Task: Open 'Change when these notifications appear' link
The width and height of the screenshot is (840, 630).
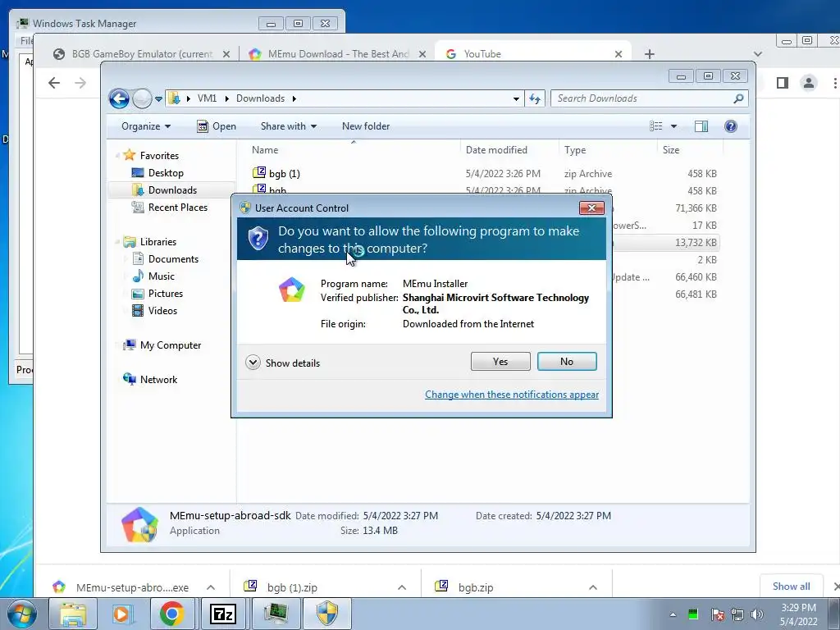Action: click(x=512, y=395)
